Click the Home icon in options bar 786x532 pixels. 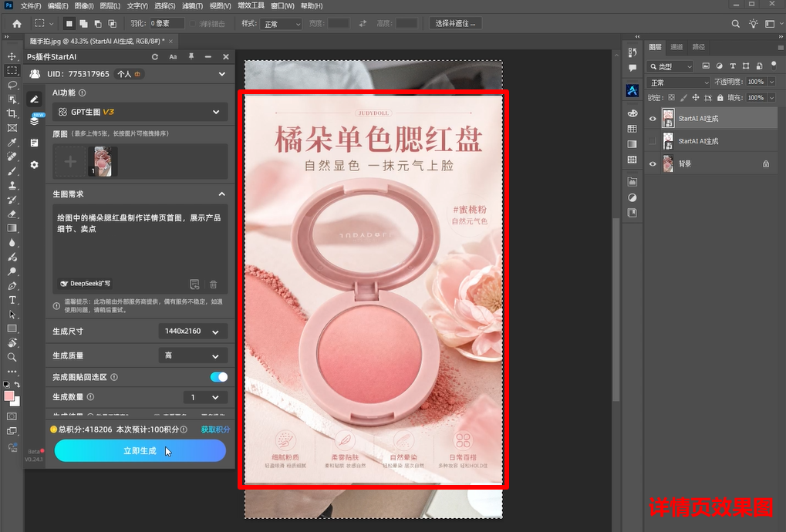click(x=17, y=24)
